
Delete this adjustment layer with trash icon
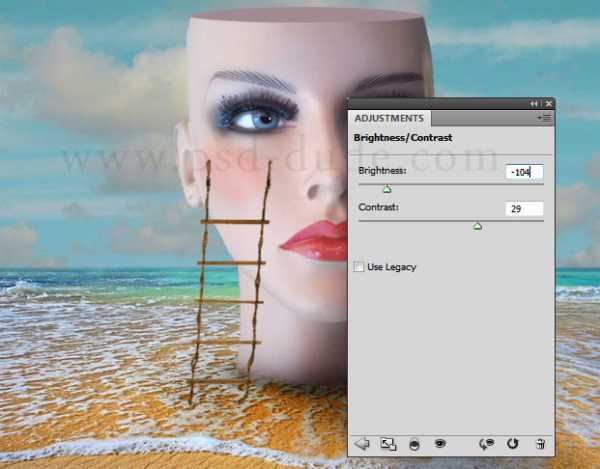[540, 443]
